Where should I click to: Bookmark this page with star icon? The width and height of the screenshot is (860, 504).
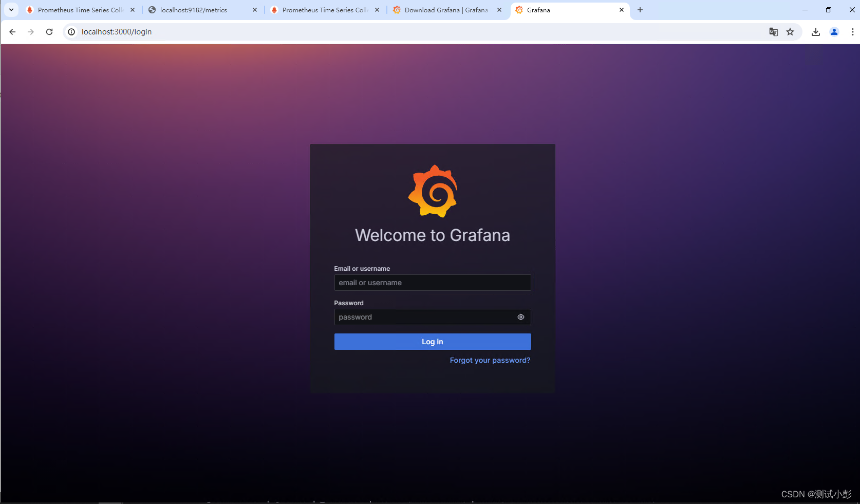790,32
